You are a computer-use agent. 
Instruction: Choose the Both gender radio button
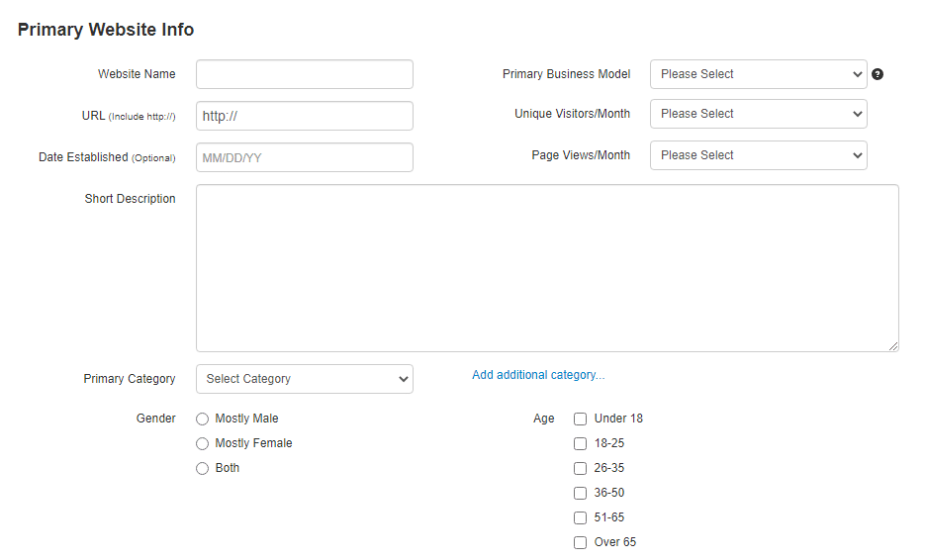203,468
